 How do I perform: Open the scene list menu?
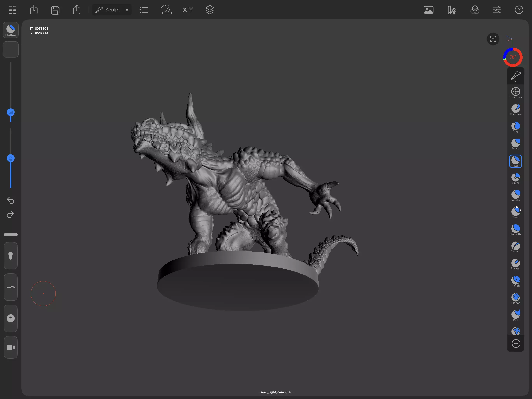coord(144,10)
